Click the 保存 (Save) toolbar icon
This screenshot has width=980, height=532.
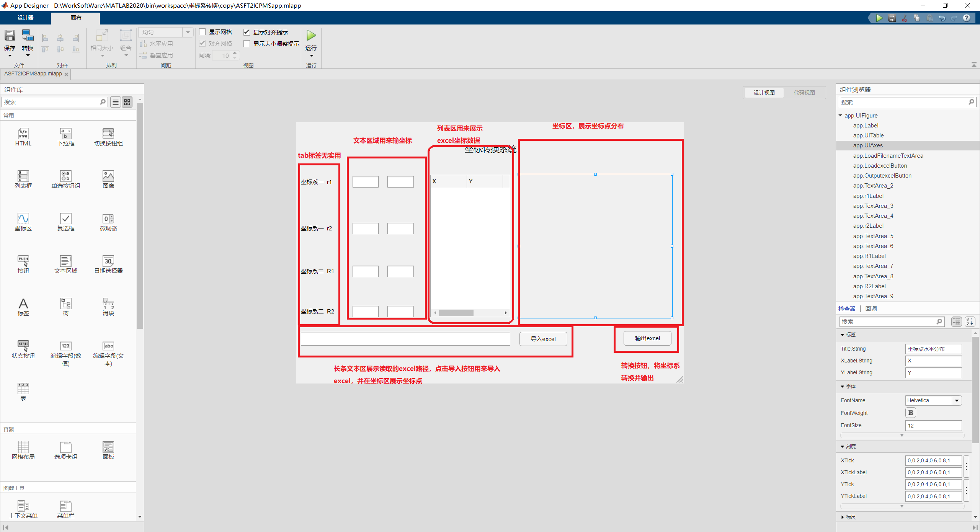(x=10, y=36)
